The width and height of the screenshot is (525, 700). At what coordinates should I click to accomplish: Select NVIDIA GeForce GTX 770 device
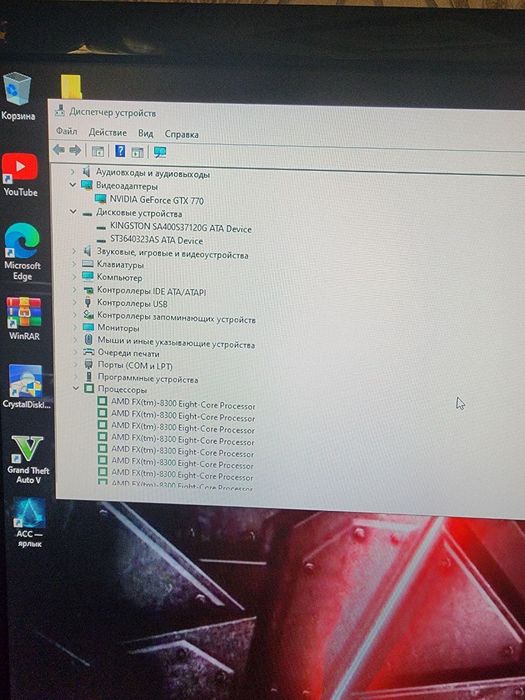click(x=157, y=200)
